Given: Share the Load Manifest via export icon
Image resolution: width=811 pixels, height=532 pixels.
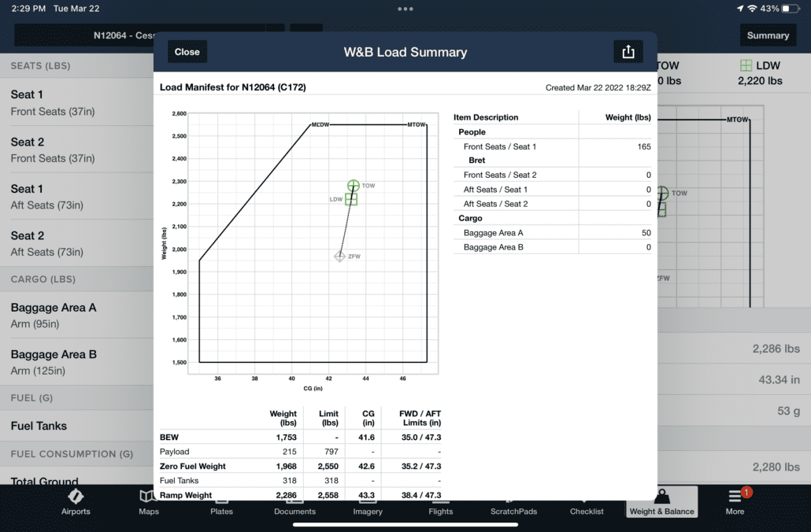Looking at the screenshot, I should (x=628, y=50).
